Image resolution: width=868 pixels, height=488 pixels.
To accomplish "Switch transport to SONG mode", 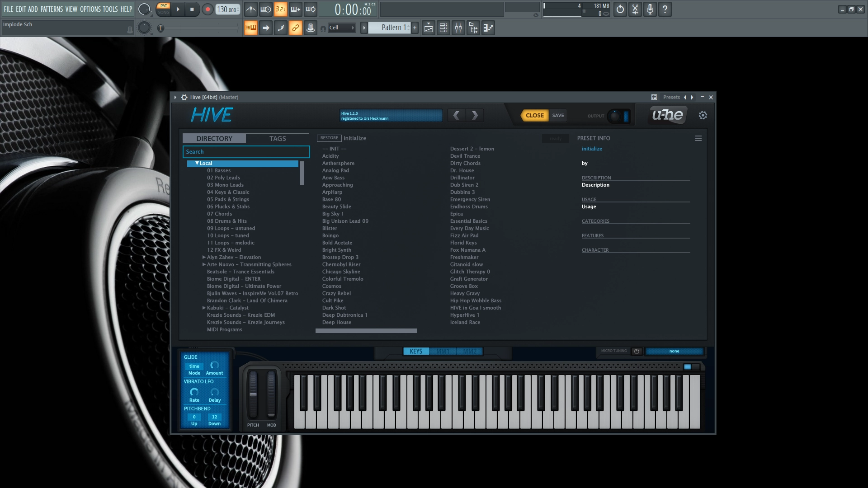I will point(164,13).
